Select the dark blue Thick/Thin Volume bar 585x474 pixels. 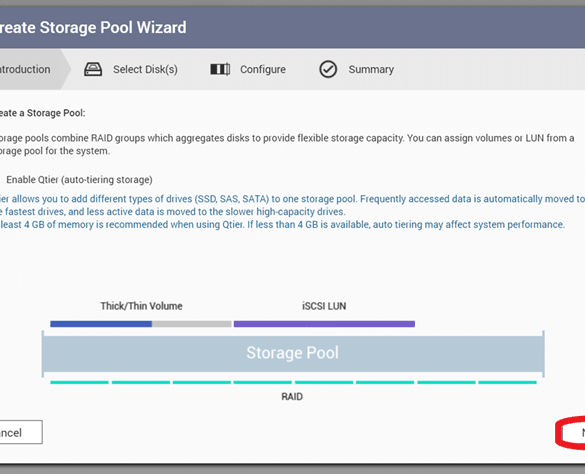(x=101, y=324)
